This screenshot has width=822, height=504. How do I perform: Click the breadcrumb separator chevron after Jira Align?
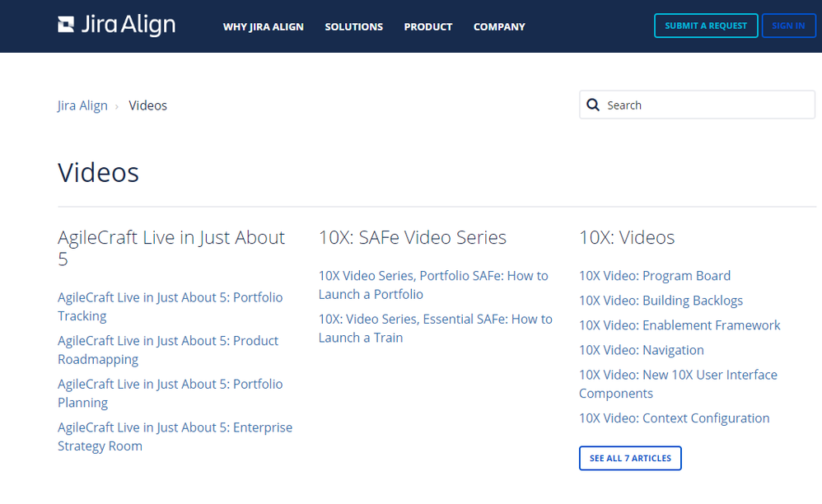coord(116,105)
